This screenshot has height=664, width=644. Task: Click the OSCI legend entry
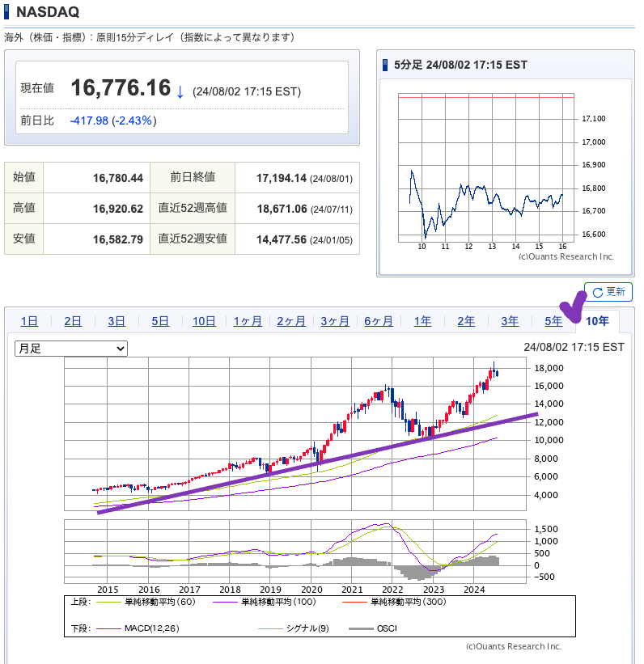tap(373, 628)
